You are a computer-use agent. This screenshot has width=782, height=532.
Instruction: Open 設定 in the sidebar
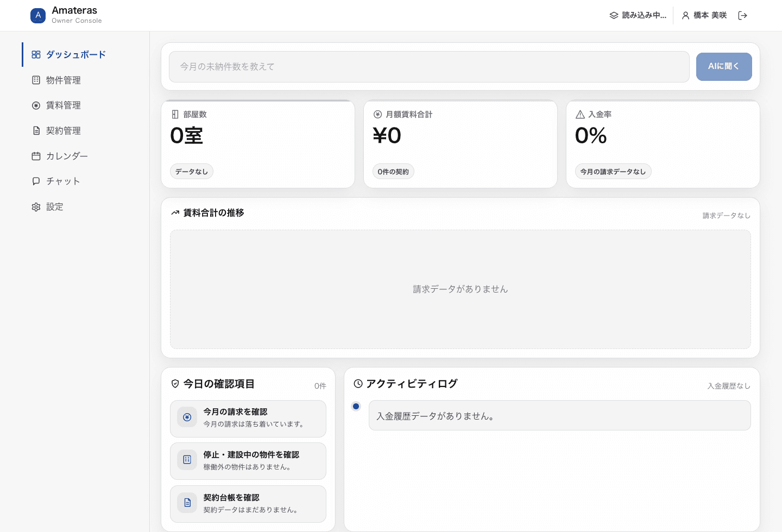click(x=80, y=207)
